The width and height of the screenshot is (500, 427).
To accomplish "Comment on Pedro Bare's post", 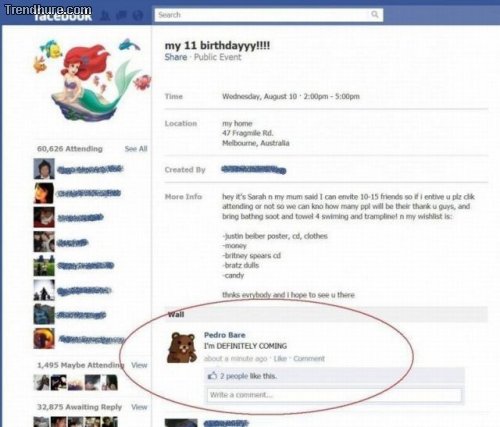I will click(x=309, y=359).
